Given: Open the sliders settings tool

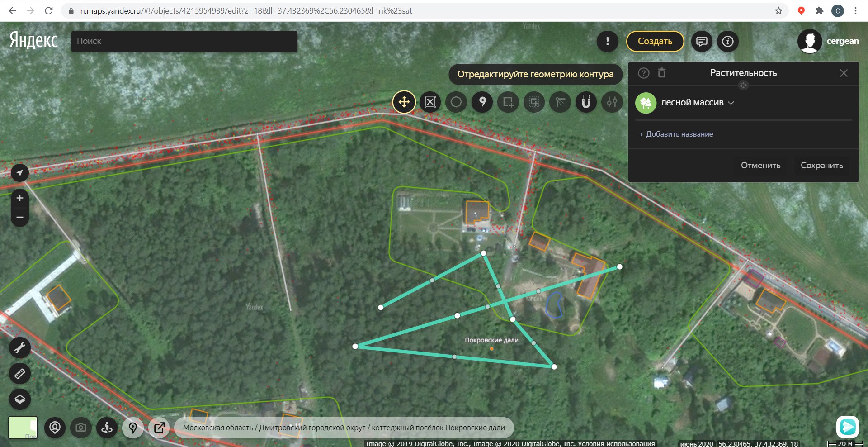Looking at the screenshot, I should coord(612,102).
